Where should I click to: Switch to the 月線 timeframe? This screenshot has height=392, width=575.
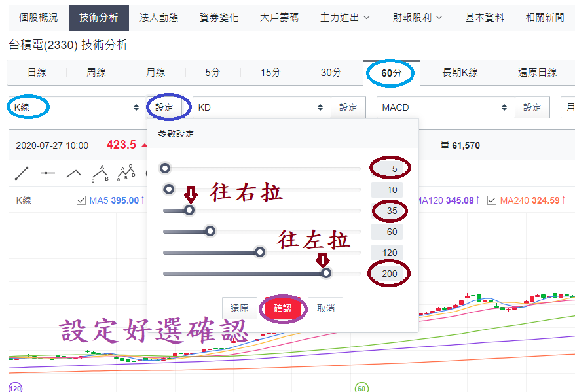[x=155, y=73]
